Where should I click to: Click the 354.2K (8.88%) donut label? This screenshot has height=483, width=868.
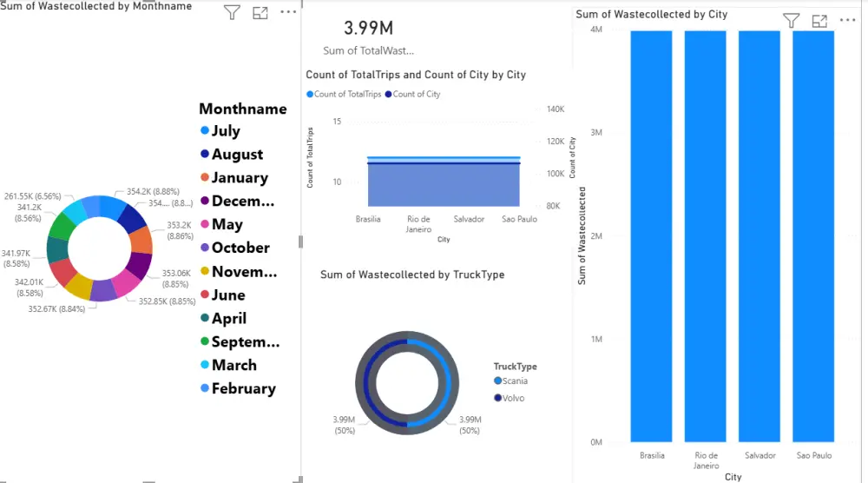(x=153, y=191)
